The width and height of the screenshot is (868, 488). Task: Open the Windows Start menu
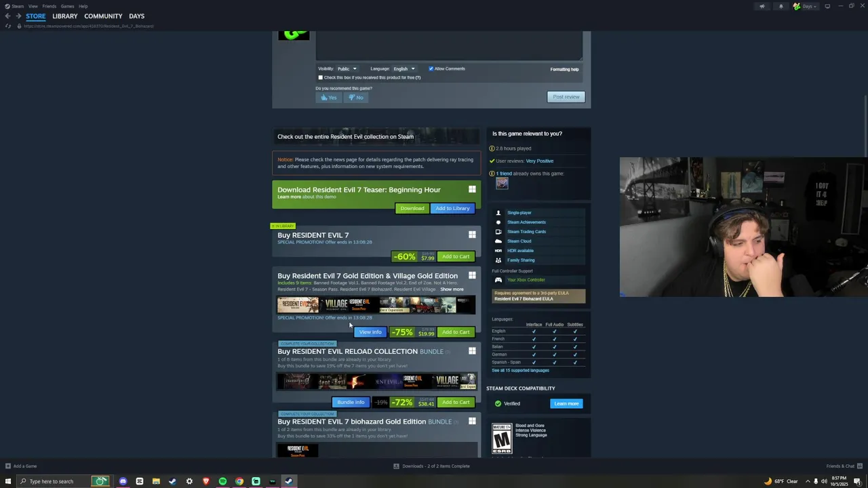(8, 481)
